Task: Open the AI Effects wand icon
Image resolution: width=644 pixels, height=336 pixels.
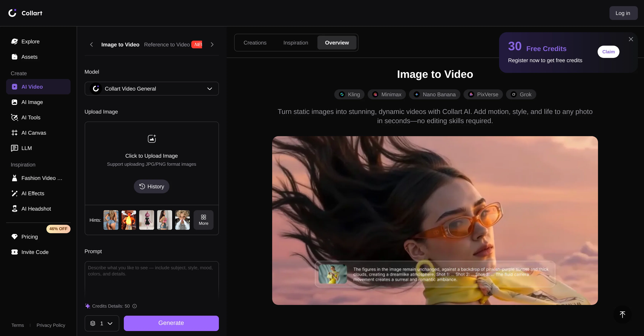Action: [x=15, y=193]
